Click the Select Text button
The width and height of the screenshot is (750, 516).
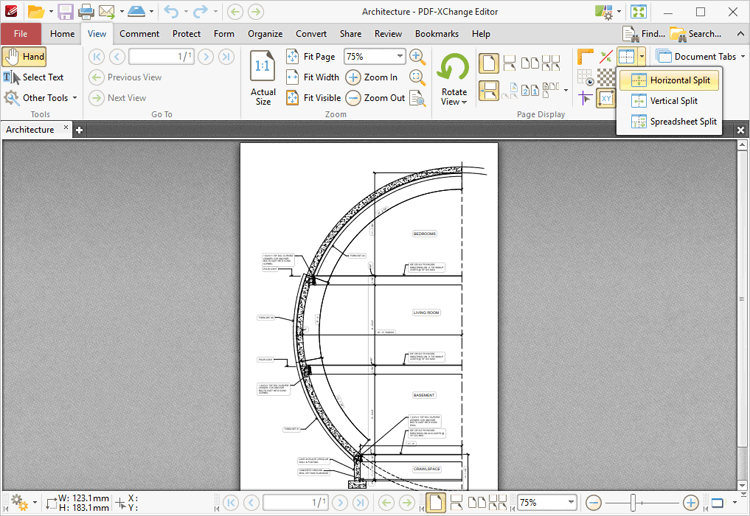(34, 77)
